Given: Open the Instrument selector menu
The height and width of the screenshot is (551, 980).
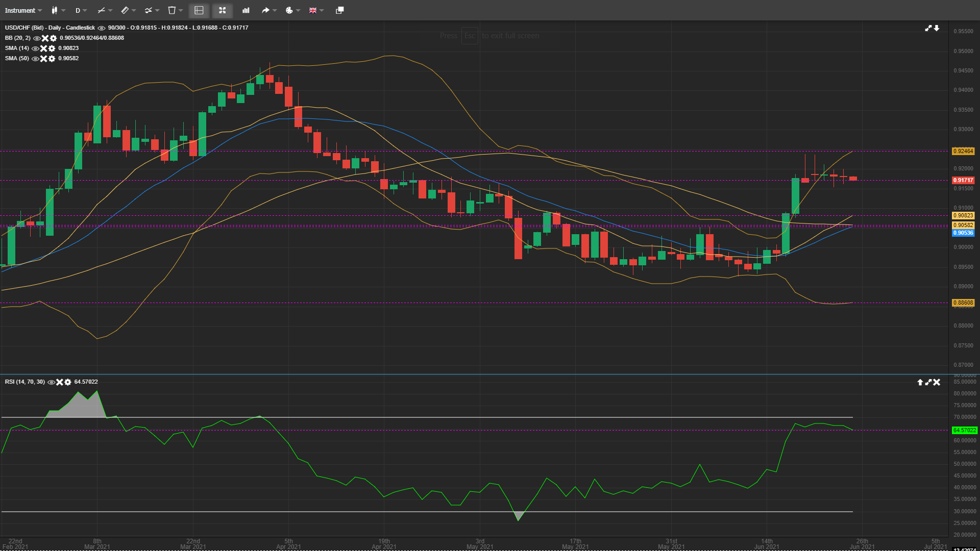Looking at the screenshot, I should point(23,10).
